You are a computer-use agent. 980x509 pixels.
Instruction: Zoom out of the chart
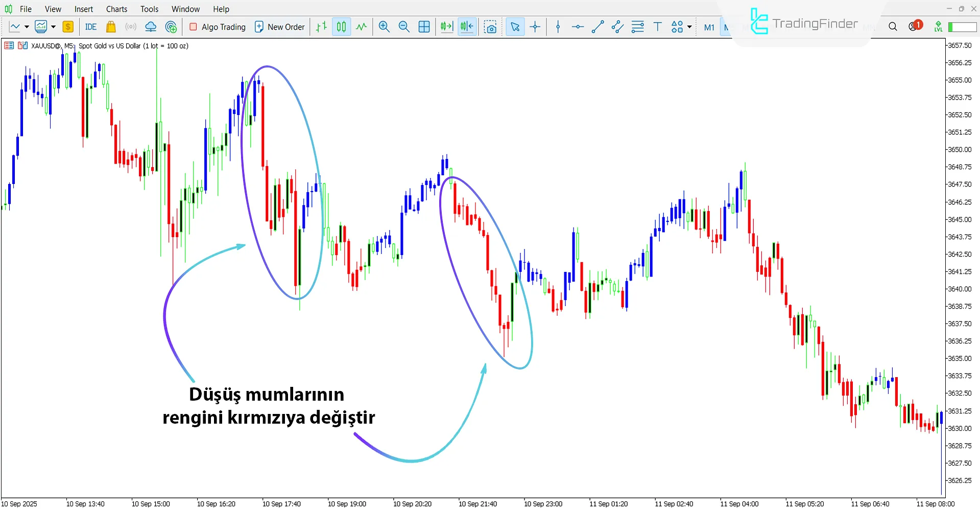404,27
